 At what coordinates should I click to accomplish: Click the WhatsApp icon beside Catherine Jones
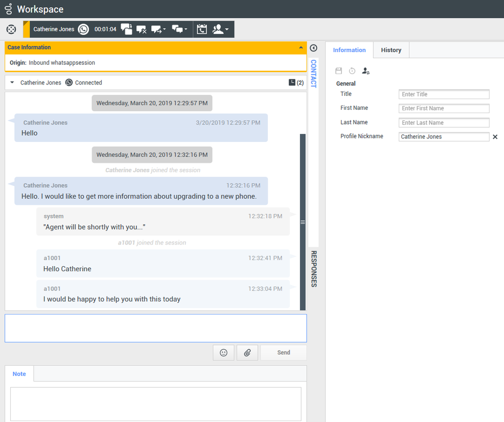point(84,29)
